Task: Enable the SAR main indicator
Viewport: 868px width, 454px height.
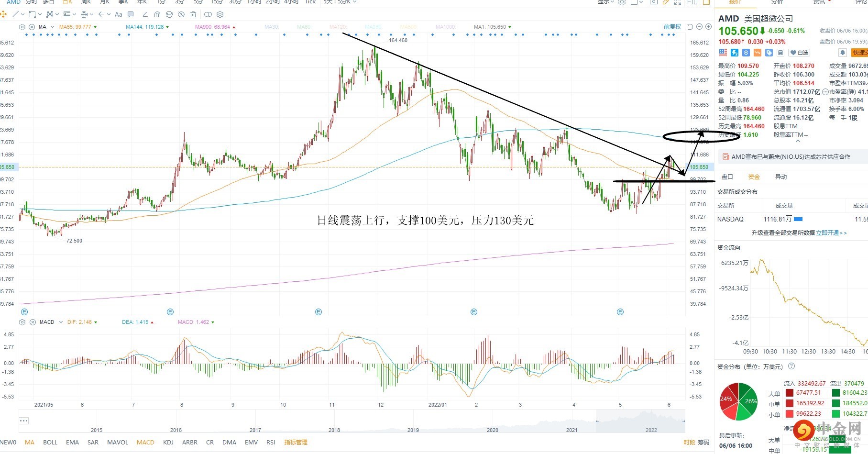Action: [93, 443]
